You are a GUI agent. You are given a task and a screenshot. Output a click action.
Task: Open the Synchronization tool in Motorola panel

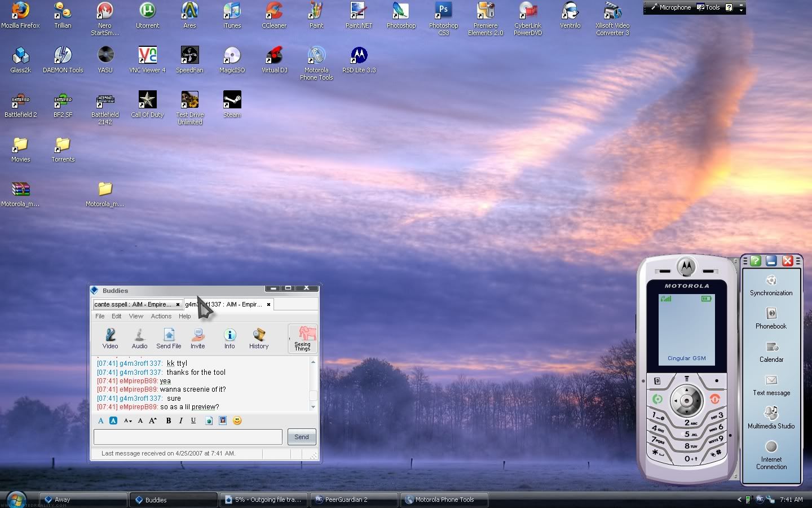coord(771,285)
